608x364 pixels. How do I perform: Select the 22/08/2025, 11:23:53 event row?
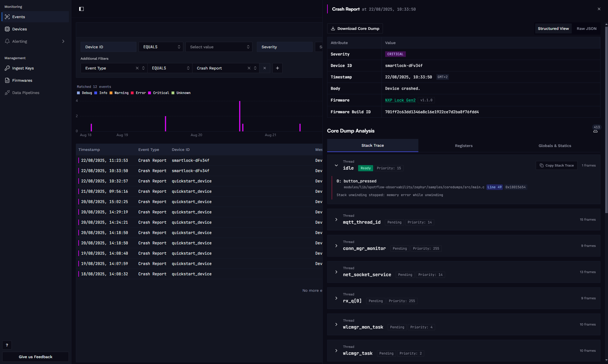click(x=199, y=160)
